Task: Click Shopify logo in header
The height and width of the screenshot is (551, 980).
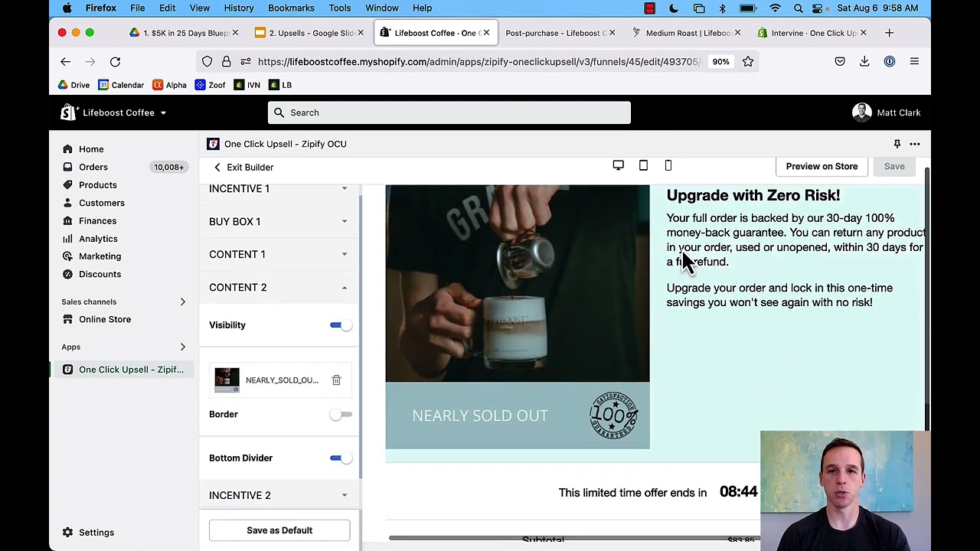Action: click(68, 112)
